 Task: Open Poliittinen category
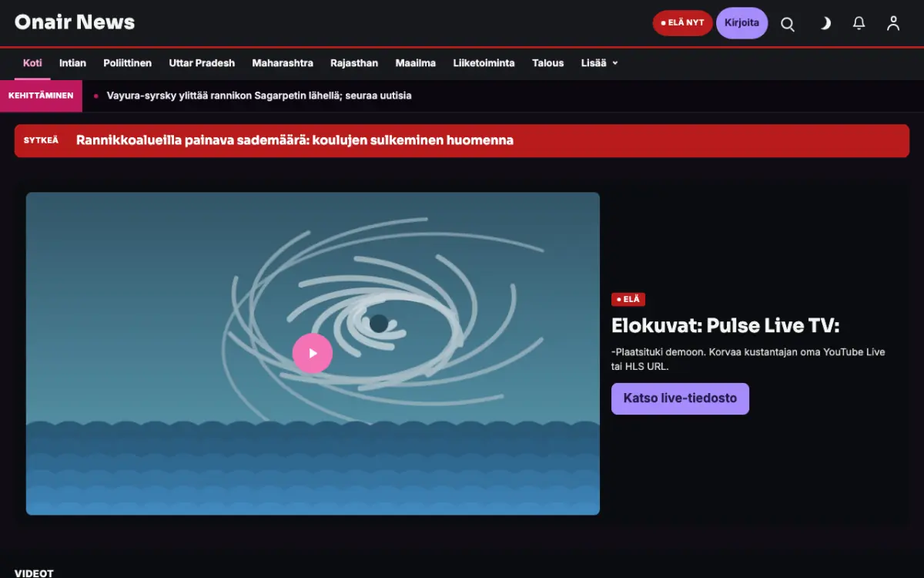pos(128,63)
